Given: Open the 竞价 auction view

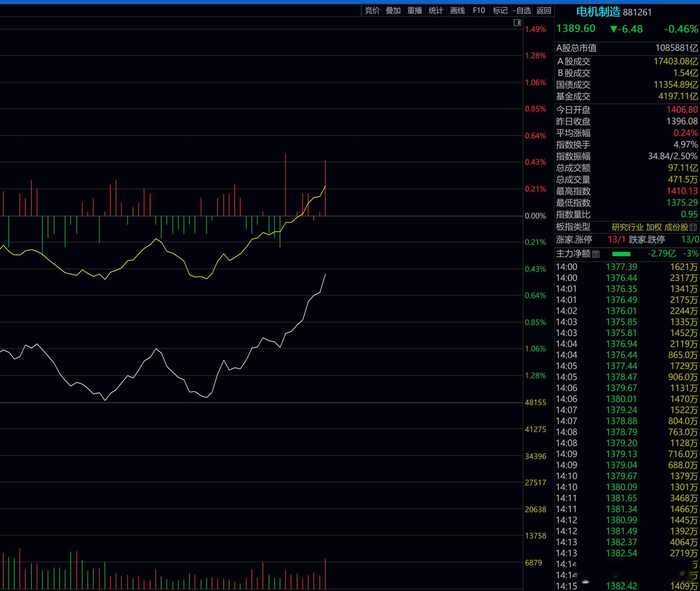Looking at the screenshot, I should point(372,11).
